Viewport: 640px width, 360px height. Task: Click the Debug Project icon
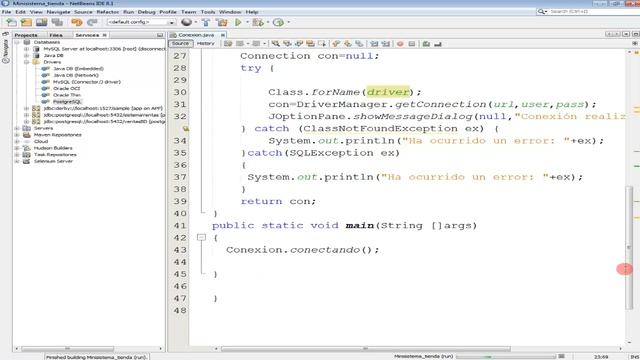[x=258, y=22]
